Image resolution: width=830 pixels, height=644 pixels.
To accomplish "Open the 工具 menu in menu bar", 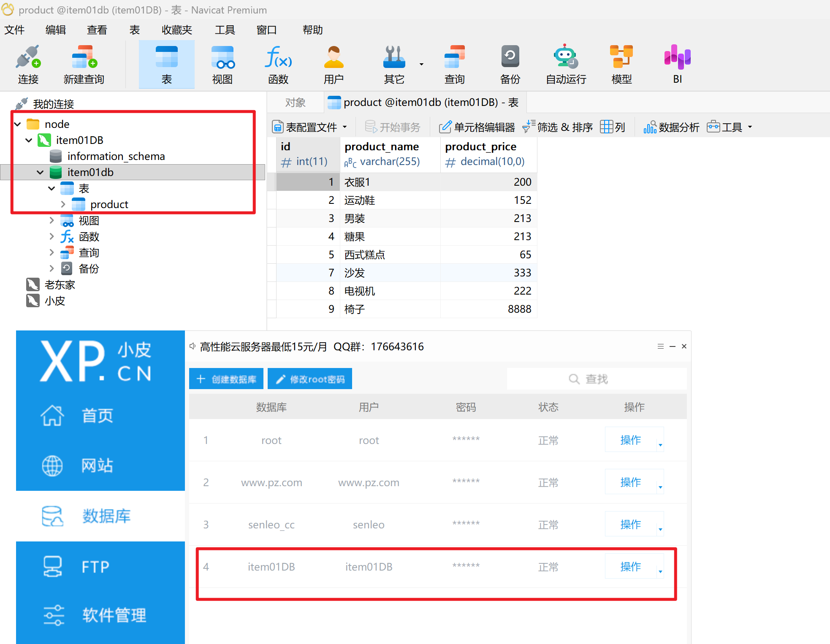I will click(x=225, y=30).
